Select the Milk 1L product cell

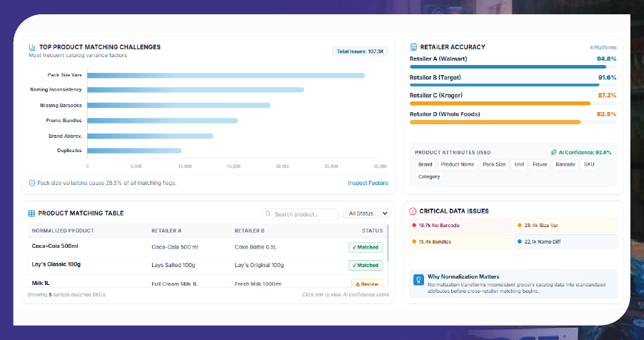[x=40, y=283]
